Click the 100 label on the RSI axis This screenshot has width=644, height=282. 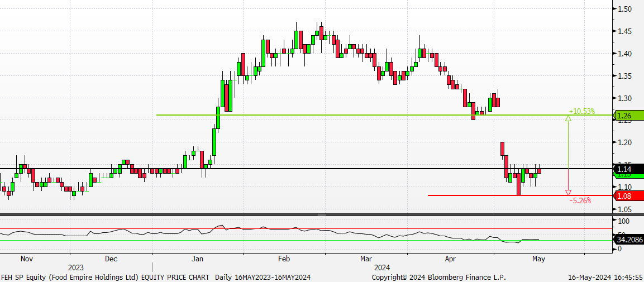coord(624,221)
